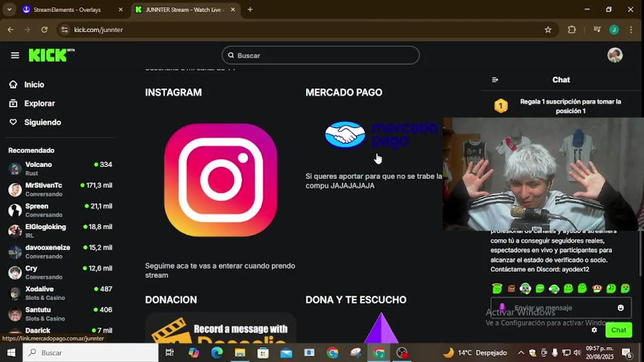Open the emoji picker smiley icon
The height and width of the screenshot is (362, 644).
(x=621, y=308)
